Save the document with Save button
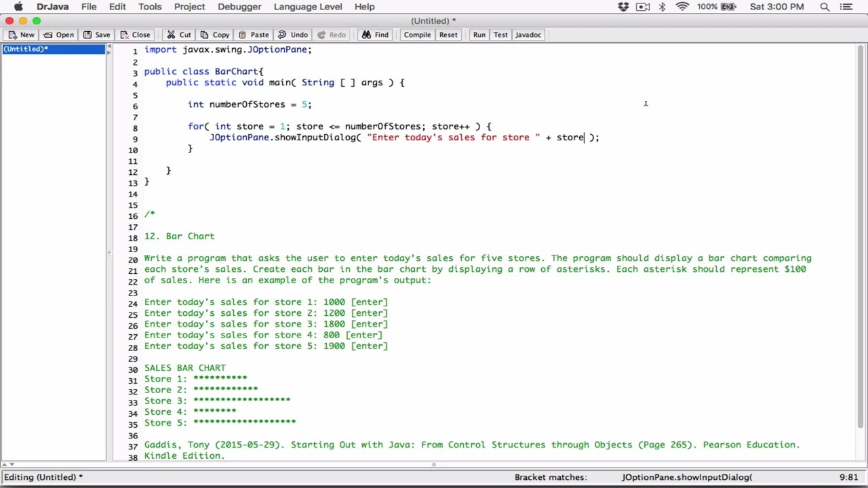Image resolution: width=868 pixels, height=488 pixels. [96, 35]
